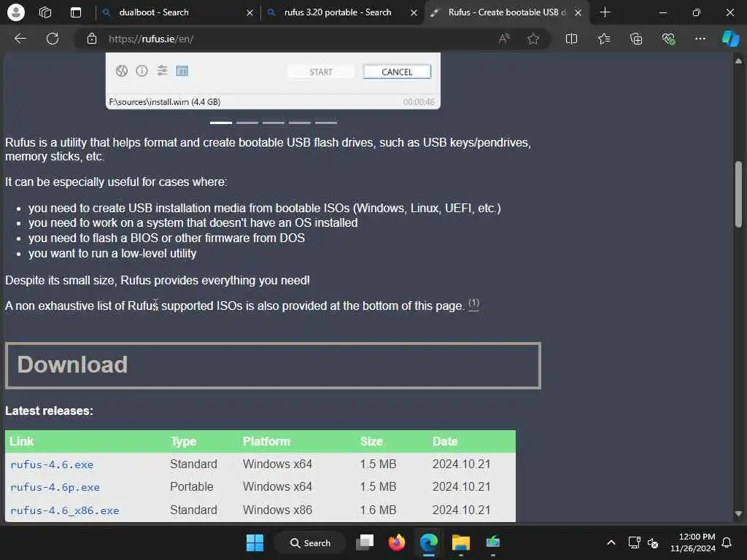Screen dimensions: 747x560
Task: Open the Collections icon
Action: [636, 39]
